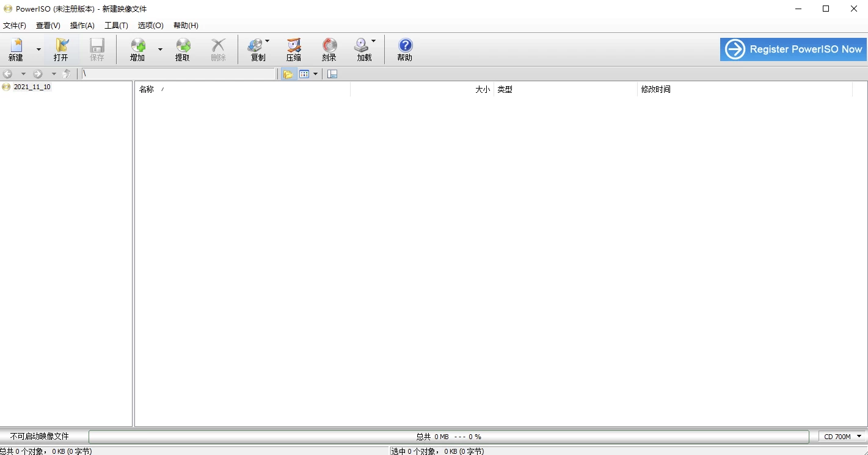Expand the dropdown arrow next to 增加
868x455 pixels.
(x=161, y=49)
